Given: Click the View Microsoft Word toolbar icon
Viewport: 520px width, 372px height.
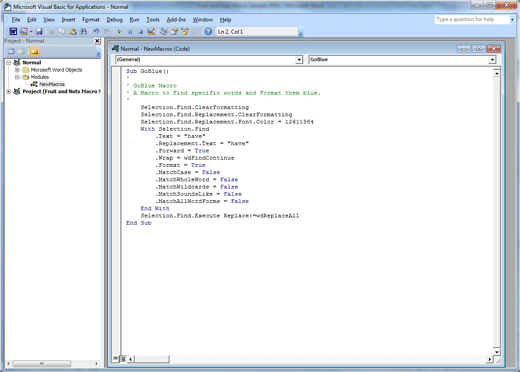Looking at the screenshot, I should 13,32.
